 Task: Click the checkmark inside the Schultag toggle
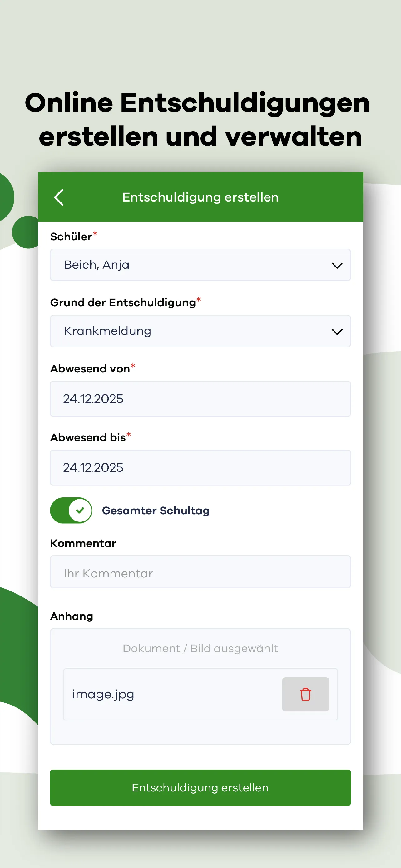(80, 511)
